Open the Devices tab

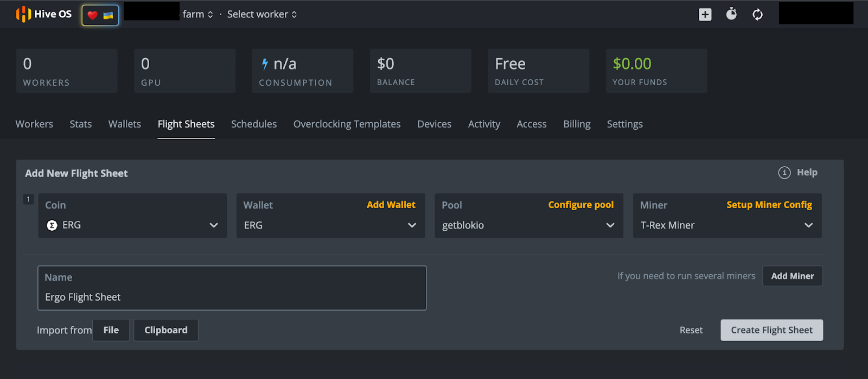[x=435, y=124]
